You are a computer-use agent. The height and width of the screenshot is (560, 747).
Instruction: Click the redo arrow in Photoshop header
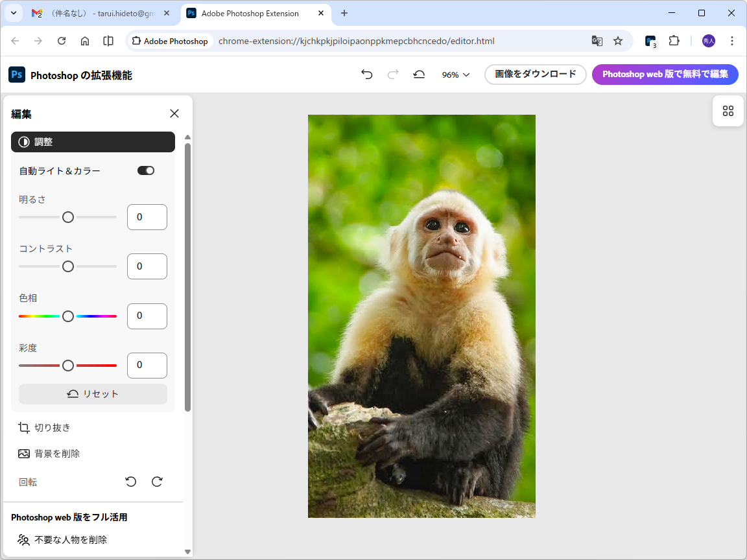393,75
